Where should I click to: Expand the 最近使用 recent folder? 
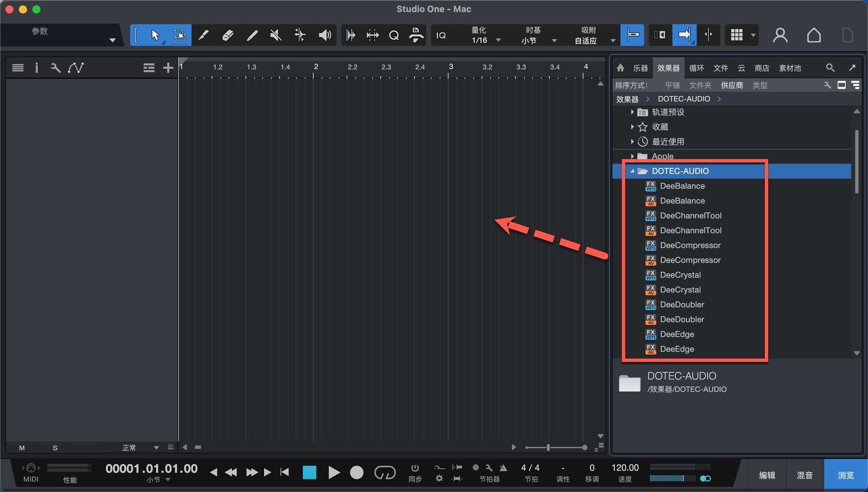(x=632, y=142)
